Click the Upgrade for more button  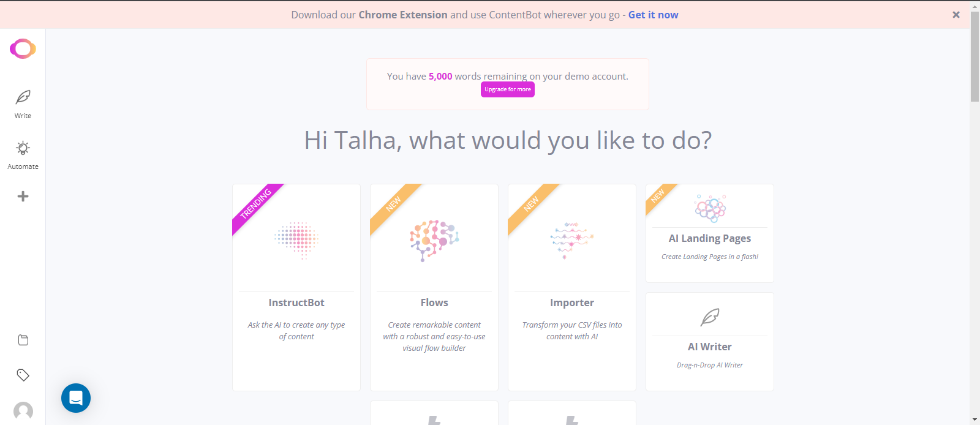click(508, 89)
